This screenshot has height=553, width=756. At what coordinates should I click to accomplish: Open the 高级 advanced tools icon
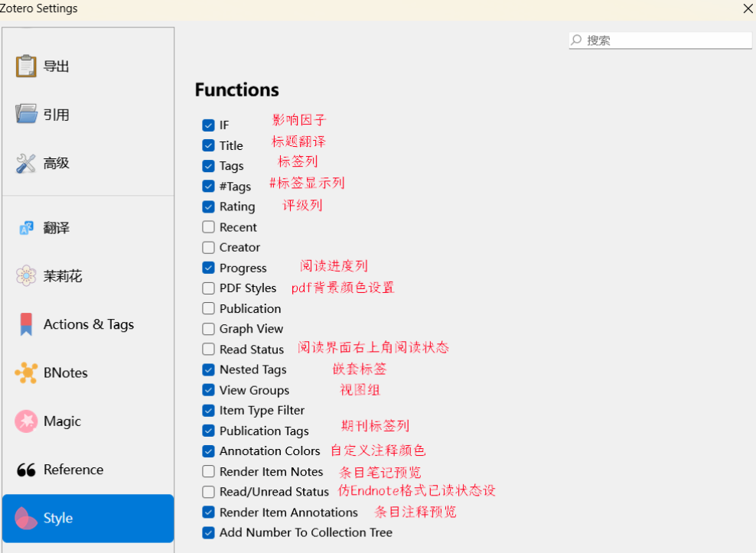click(26, 163)
